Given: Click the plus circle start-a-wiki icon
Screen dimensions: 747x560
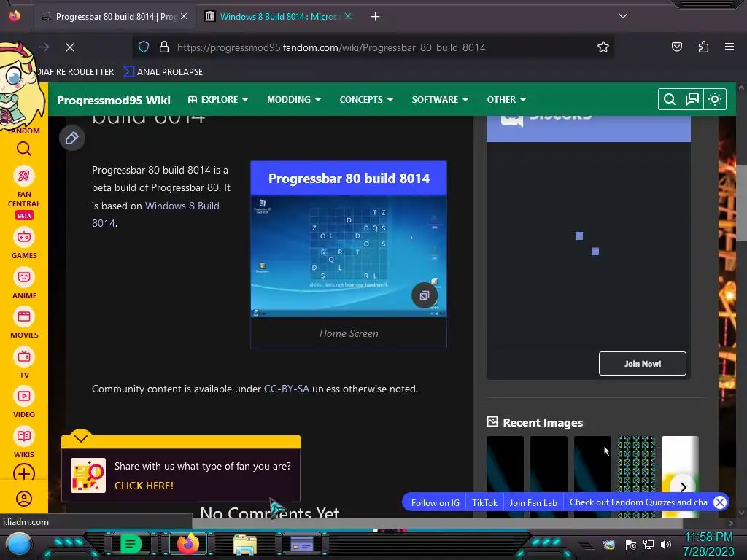Looking at the screenshot, I should 24,474.
